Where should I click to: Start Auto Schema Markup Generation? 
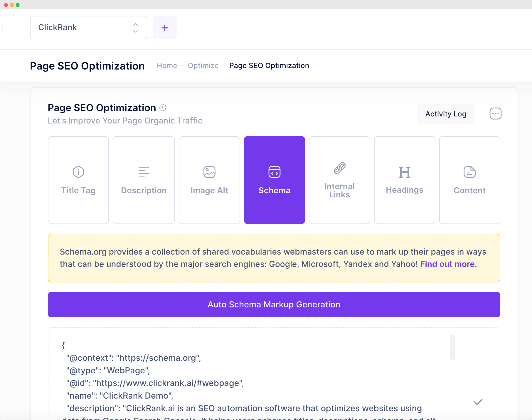click(274, 304)
